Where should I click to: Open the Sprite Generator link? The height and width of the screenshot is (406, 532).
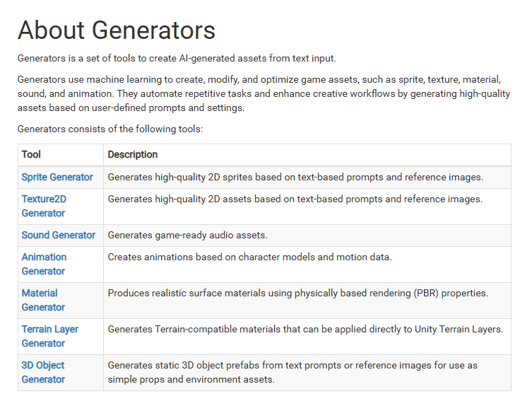pos(57,177)
